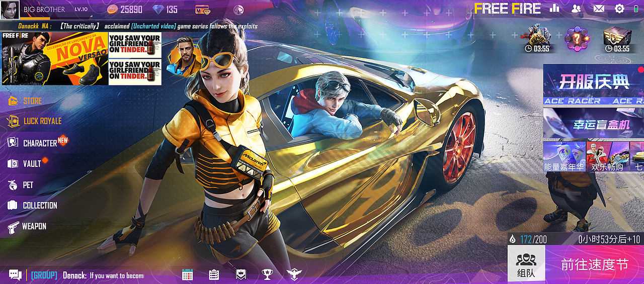Open the trophy icon

pyautogui.click(x=267, y=274)
